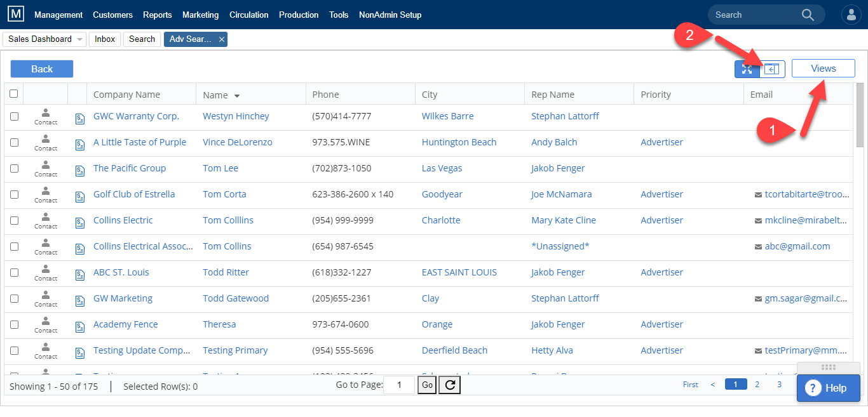
Task: Open Contact icon for Academy Fence
Action: tap(46, 325)
